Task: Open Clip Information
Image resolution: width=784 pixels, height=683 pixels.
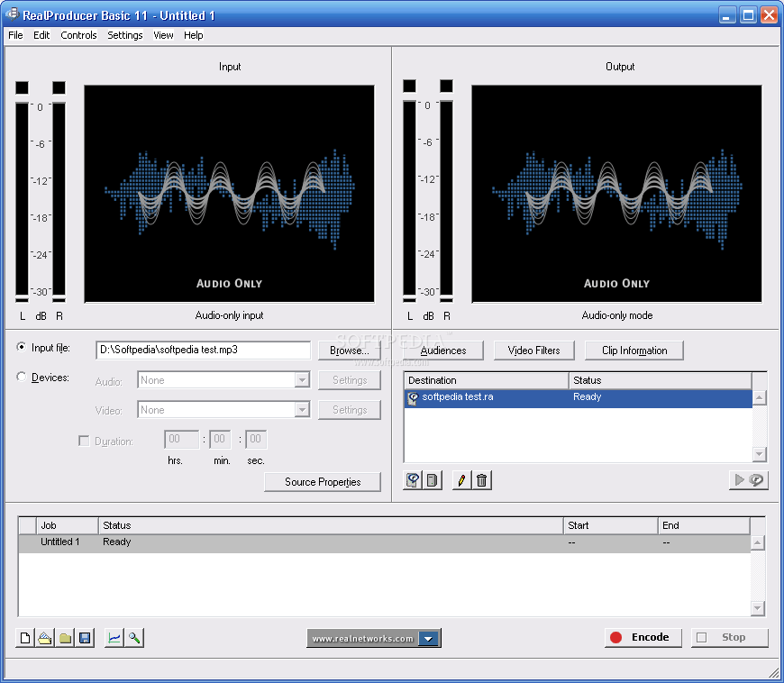Action: point(634,351)
